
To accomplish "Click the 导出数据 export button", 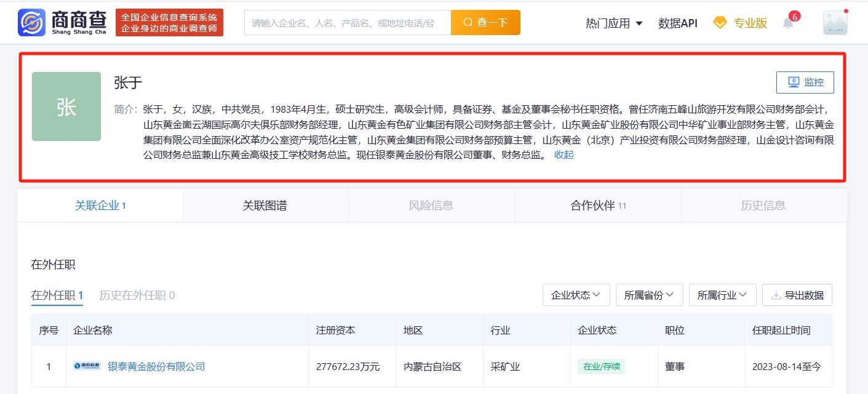I will point(797,295).
